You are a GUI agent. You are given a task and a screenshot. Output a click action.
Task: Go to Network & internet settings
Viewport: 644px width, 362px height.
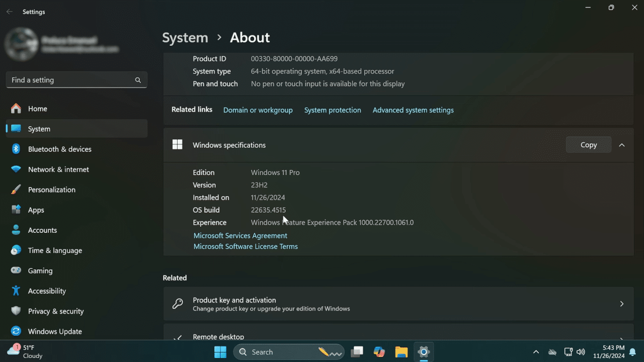click(76, 169)
